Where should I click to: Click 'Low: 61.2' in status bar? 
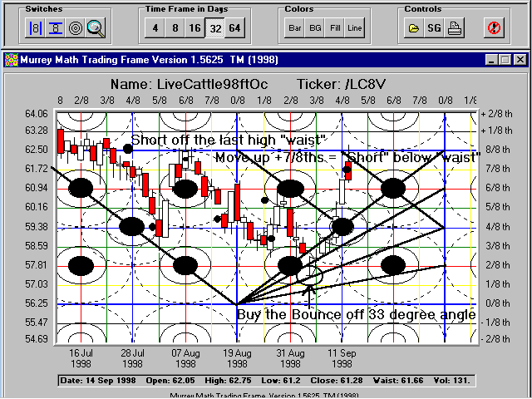click(x=281, y=381)
